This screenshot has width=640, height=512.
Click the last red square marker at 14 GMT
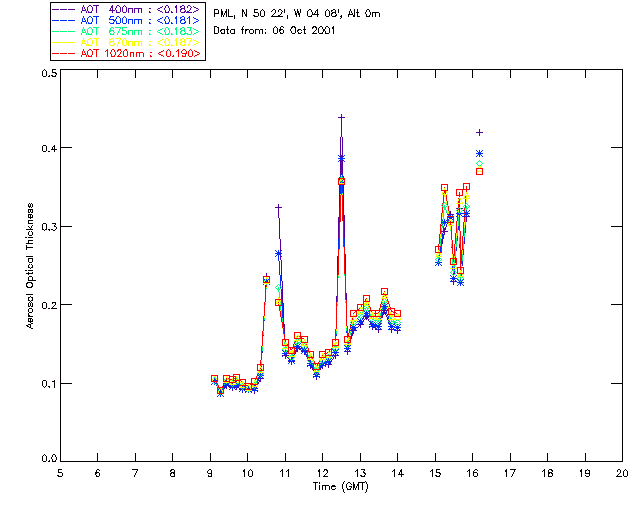(x=397, y=313)
